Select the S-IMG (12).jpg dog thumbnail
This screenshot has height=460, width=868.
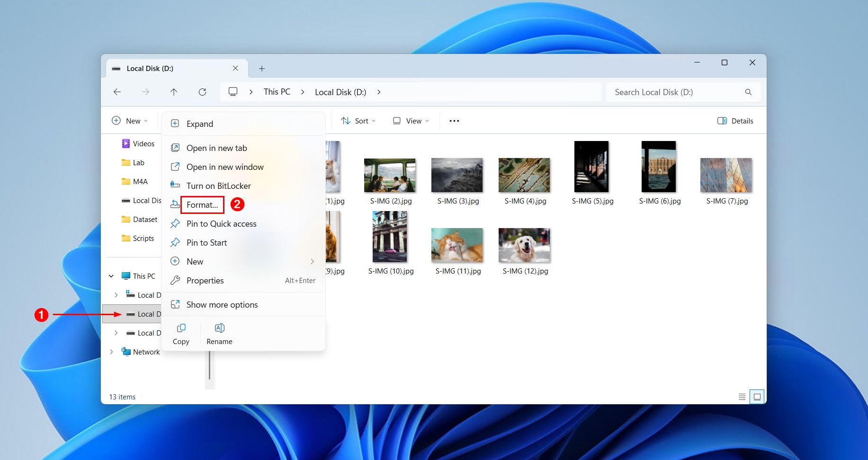click(524, 245)
